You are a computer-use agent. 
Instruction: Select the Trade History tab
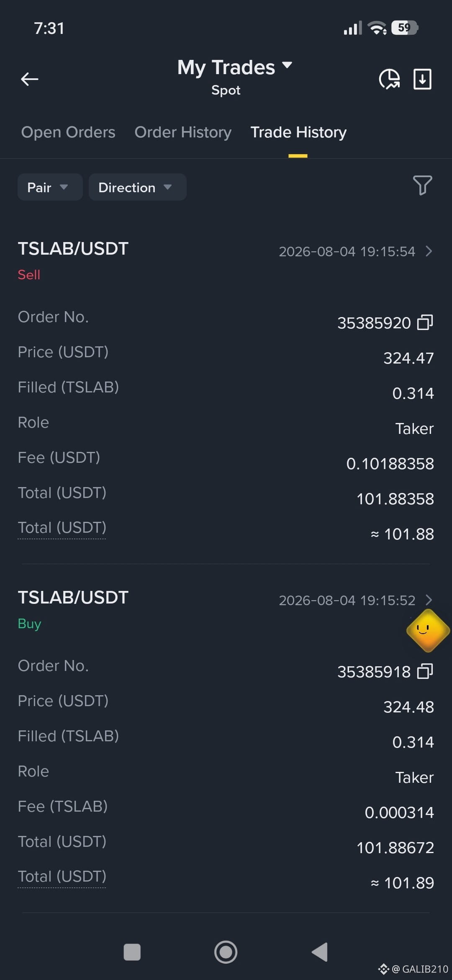[x=298, y=132]
